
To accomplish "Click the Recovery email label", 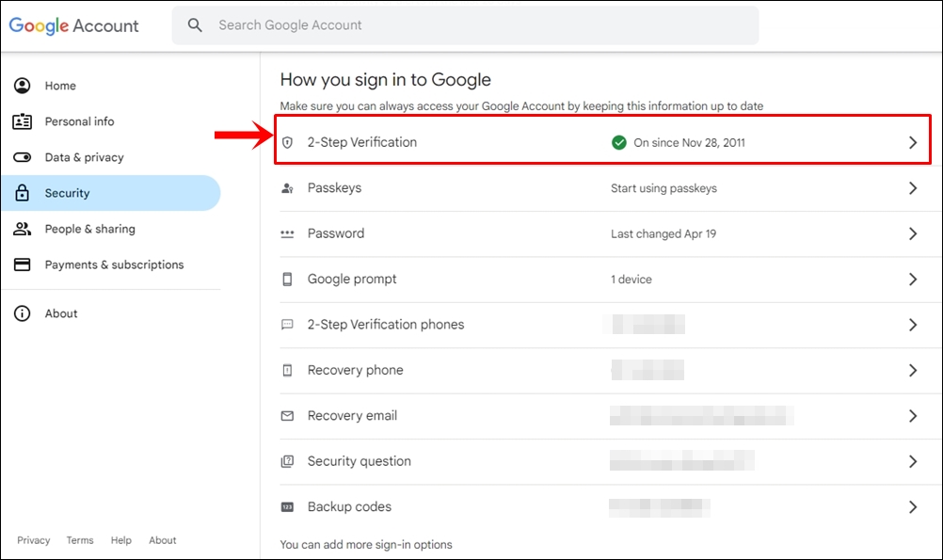I will coord(352,416).
